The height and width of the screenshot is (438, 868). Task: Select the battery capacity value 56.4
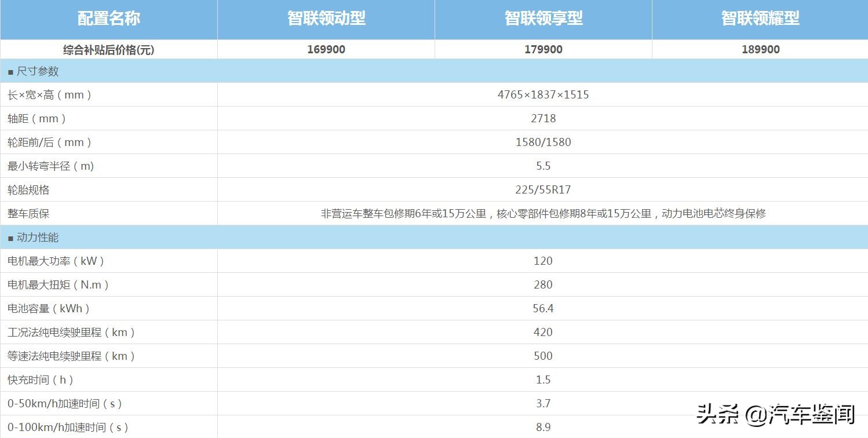tap(543, 308)
